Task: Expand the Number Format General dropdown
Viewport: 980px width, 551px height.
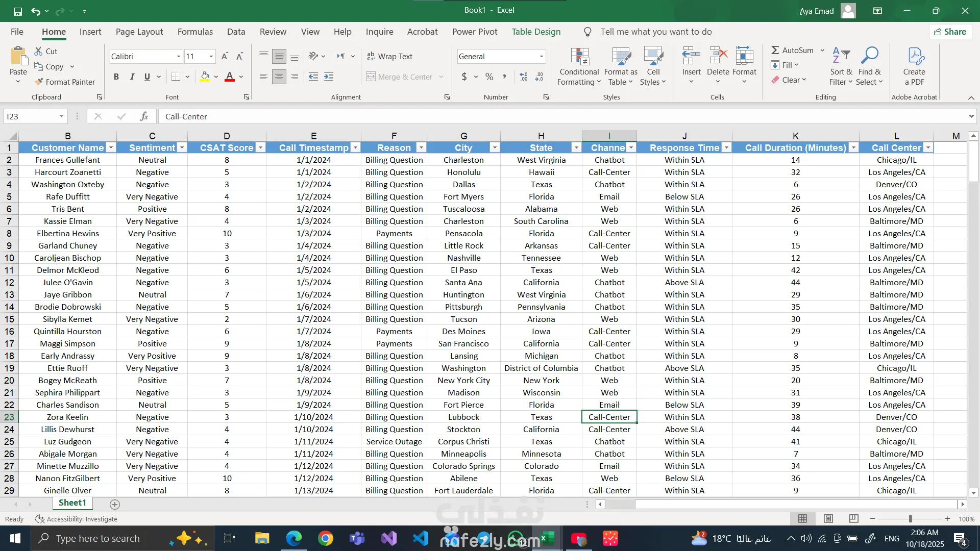Action: click(541, 57)
